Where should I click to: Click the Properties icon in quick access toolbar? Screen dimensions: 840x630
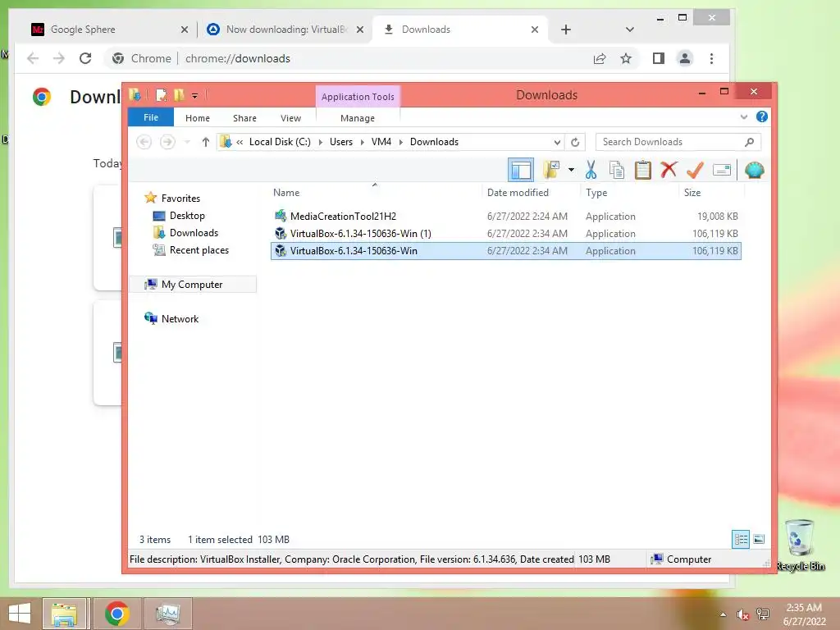point(161,95)
